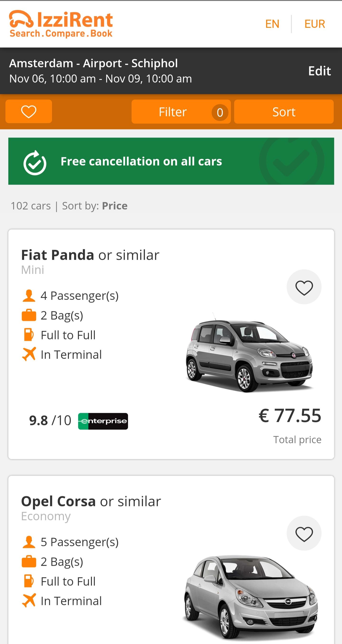Open the Filter options
Image resolution: width=342 pixels, height=644 pixels.
[181, 112]
